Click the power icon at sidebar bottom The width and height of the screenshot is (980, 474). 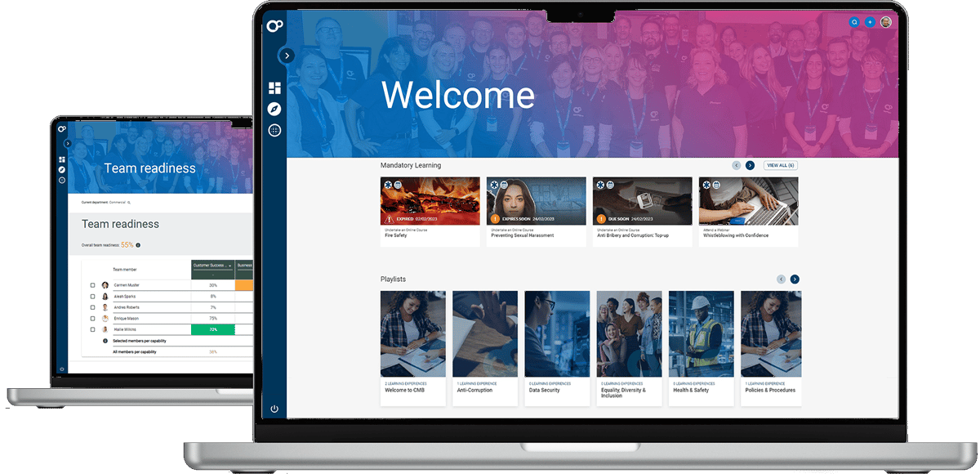[274, 410]
